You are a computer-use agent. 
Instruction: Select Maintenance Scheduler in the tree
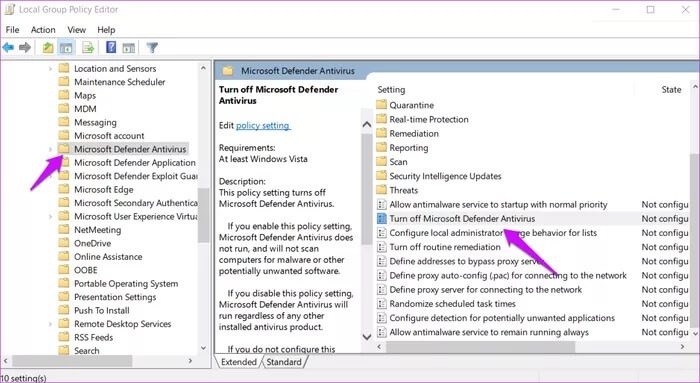pyautogui.click(x=120, y=82)
